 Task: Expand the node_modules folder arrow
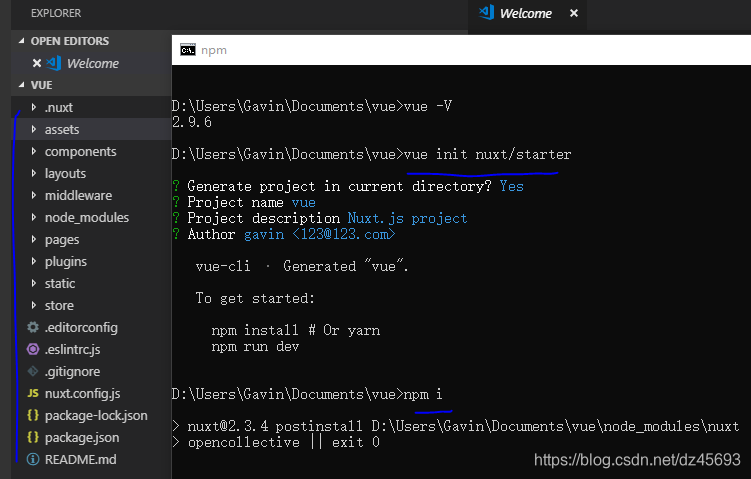coord(34,217)
